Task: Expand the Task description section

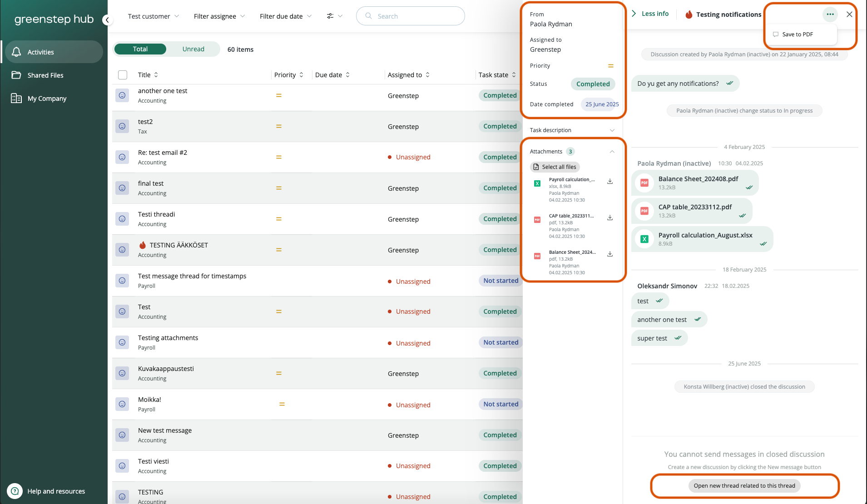Action: coord(572,130)
